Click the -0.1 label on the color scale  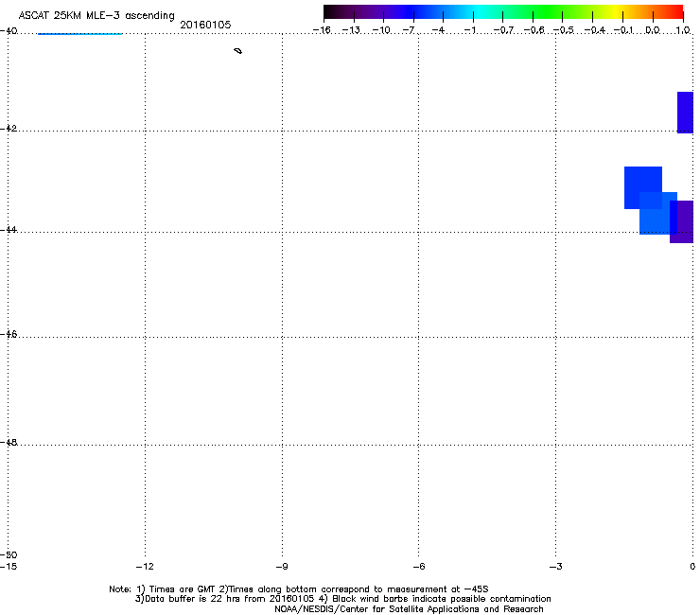coord(623,30)
